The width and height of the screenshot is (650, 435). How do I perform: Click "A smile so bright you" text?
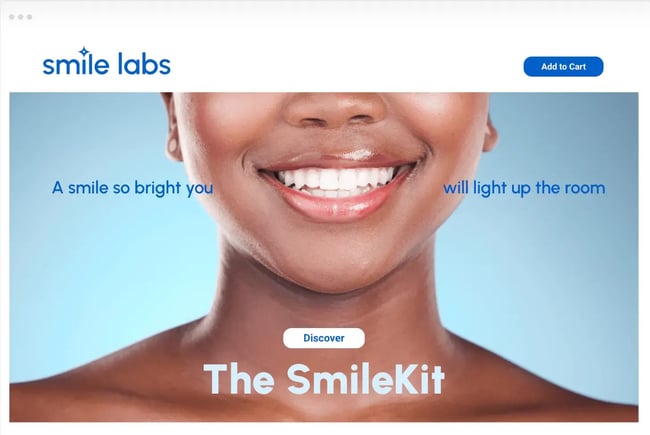tap(133, 188)
